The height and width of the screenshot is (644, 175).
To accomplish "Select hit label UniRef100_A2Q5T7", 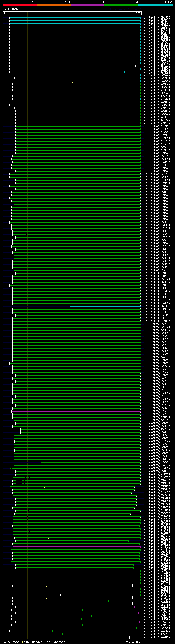I will tap(157, 27).
